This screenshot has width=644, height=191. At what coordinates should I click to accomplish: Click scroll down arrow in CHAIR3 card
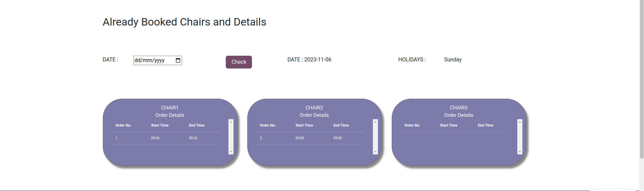click(x=520, y=152)
